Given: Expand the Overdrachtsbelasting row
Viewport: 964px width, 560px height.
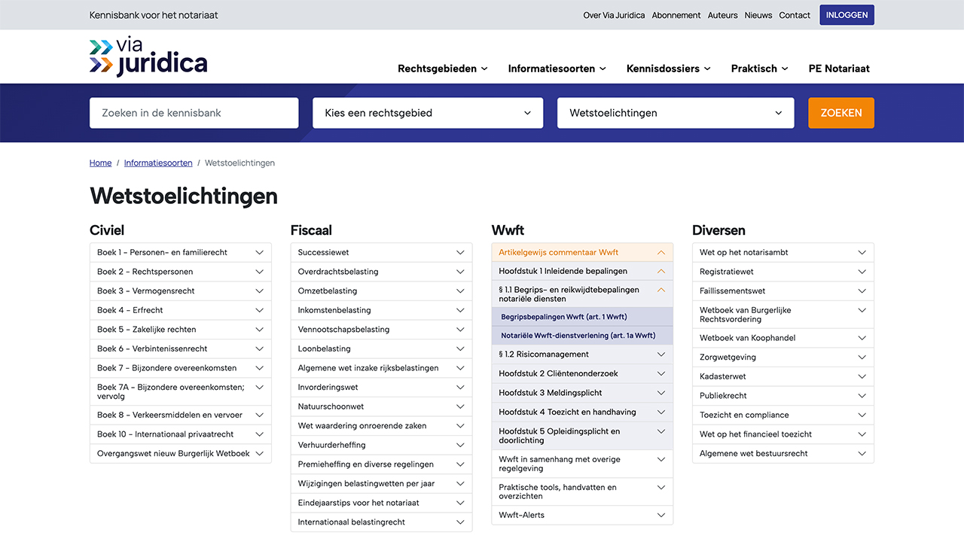Looking at the screenshot, I should (x=381, y=272).
